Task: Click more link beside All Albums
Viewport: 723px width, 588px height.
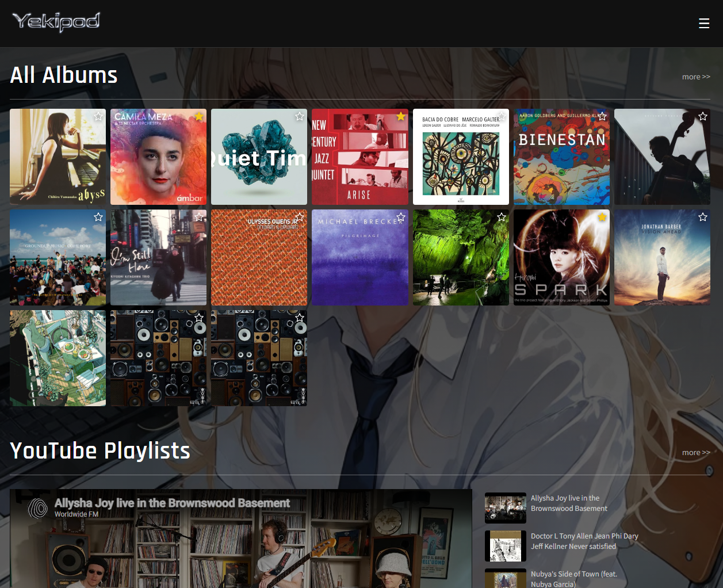Action: click(x=696, y=77)
